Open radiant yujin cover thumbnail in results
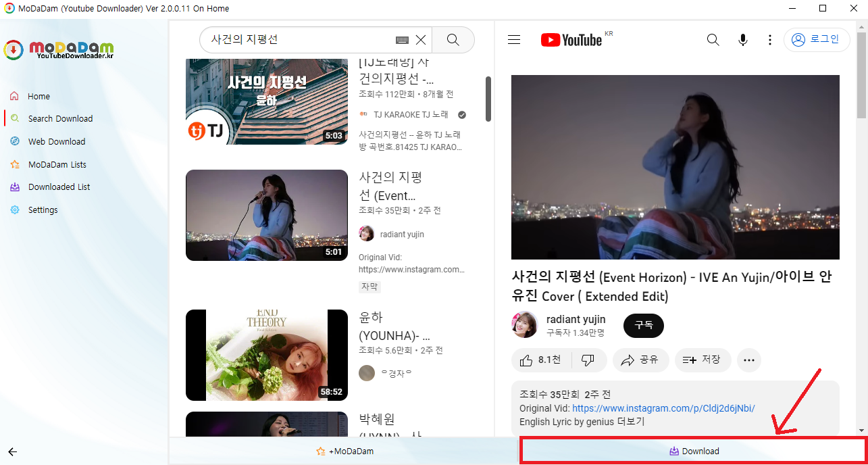Viewport: 868px width, 465px height. click(x=267, y=215)
